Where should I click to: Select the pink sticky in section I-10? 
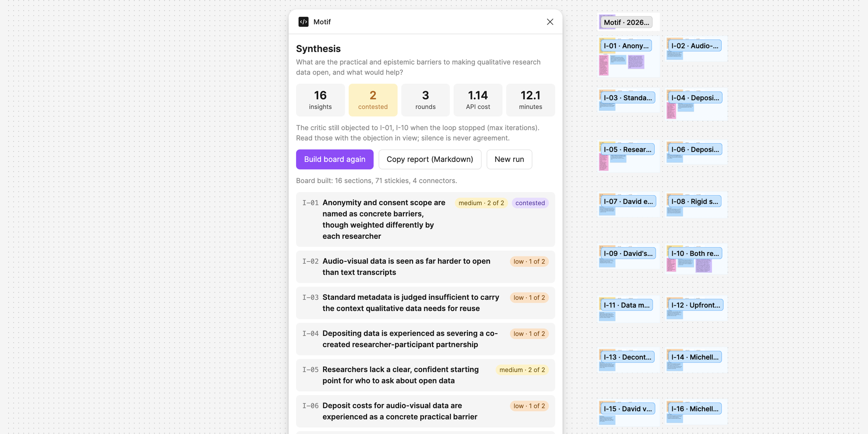(x=671, y=265)
